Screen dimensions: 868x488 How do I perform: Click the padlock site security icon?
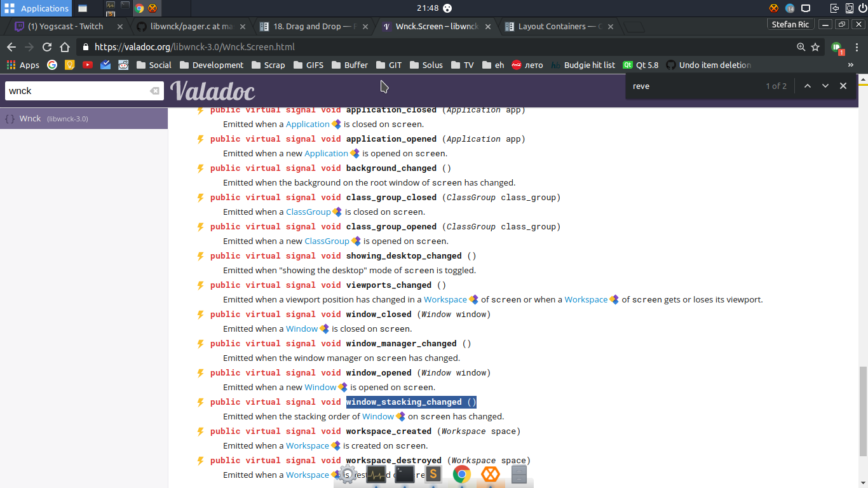click(x=86, y=47)
